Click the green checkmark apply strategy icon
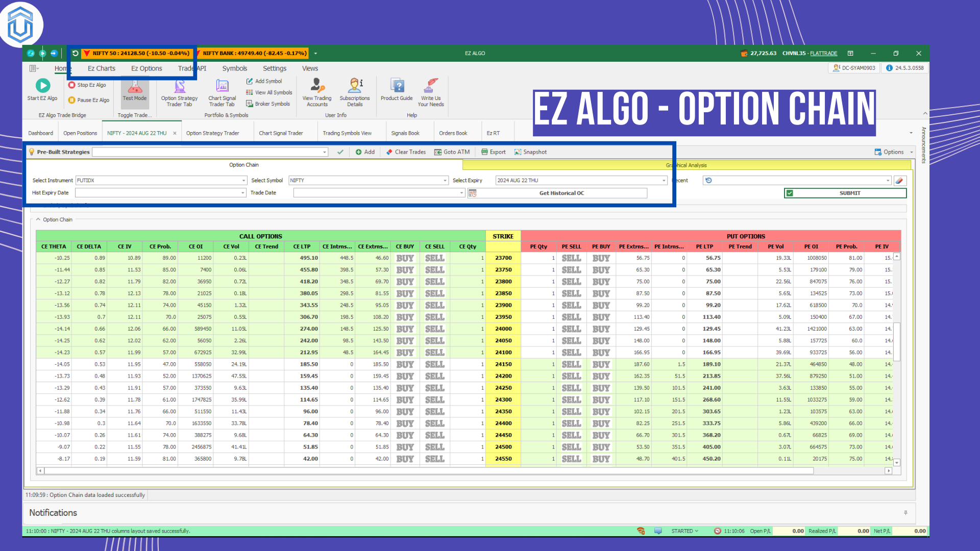The height and width of the screenshot is (551, 980). [x=340, y=152]
